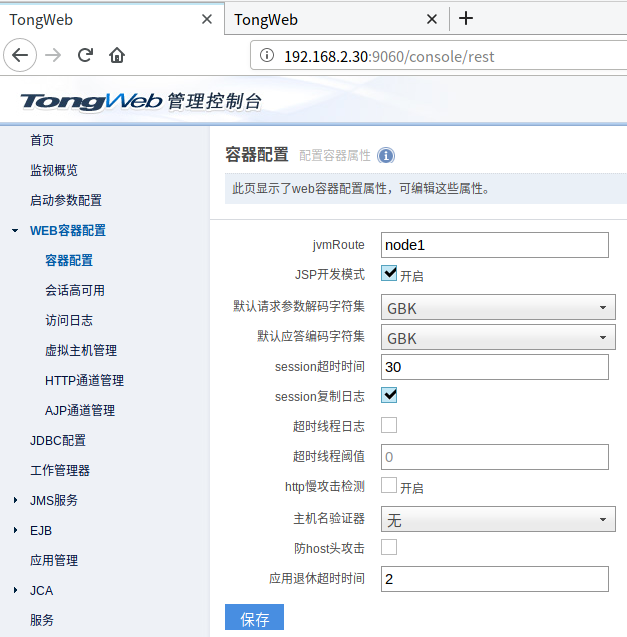Open the EJB sidebar item

point(41,530)
